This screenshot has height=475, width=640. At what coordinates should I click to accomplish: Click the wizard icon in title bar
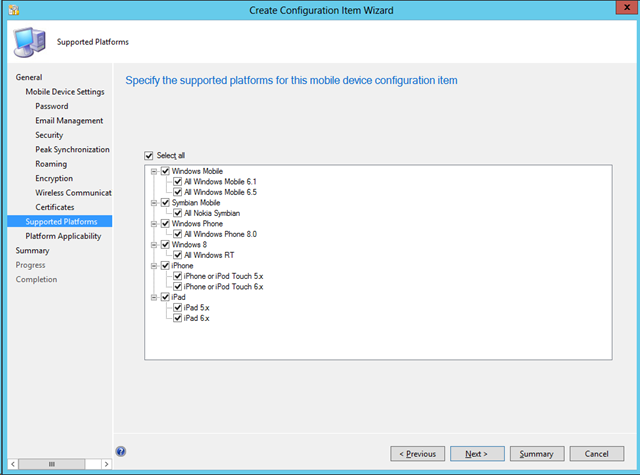point(10,8)
